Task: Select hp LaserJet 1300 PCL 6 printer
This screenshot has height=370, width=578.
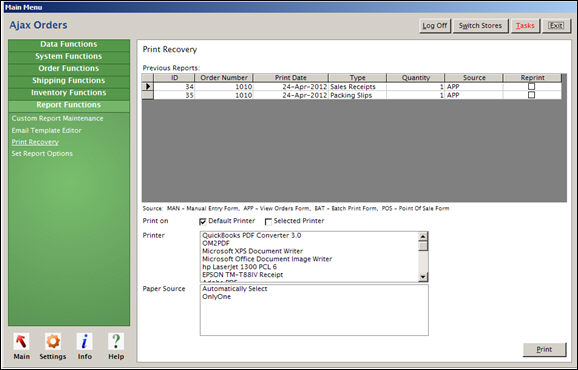Action: tap(240, 267)
